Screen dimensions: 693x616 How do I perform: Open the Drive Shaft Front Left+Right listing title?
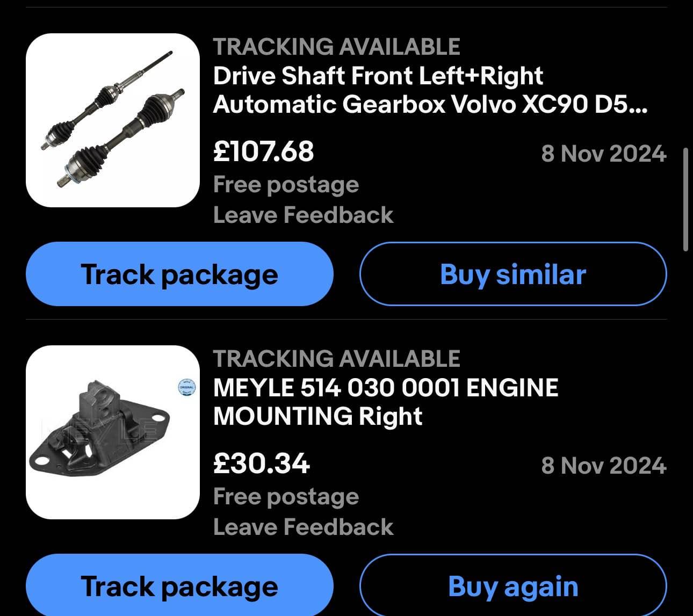point(430,90)
